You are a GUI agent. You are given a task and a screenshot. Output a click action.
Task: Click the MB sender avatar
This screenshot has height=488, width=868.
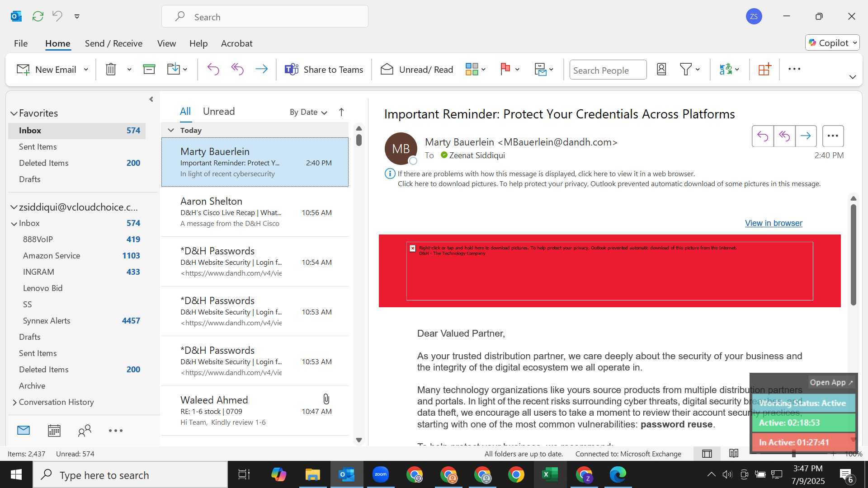click(x=401, y=149)
